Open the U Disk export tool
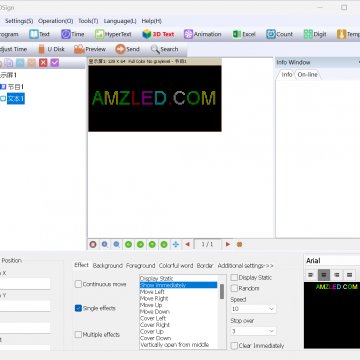 coord(51,49)
